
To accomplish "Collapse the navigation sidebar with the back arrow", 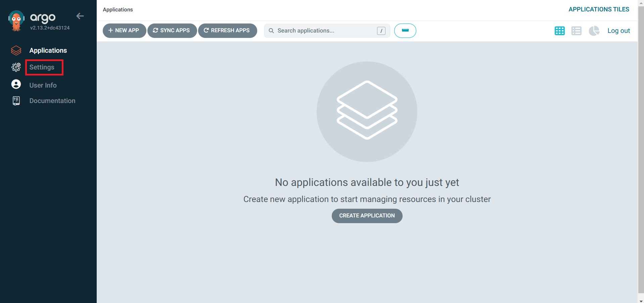I will [x=80, y=16].
